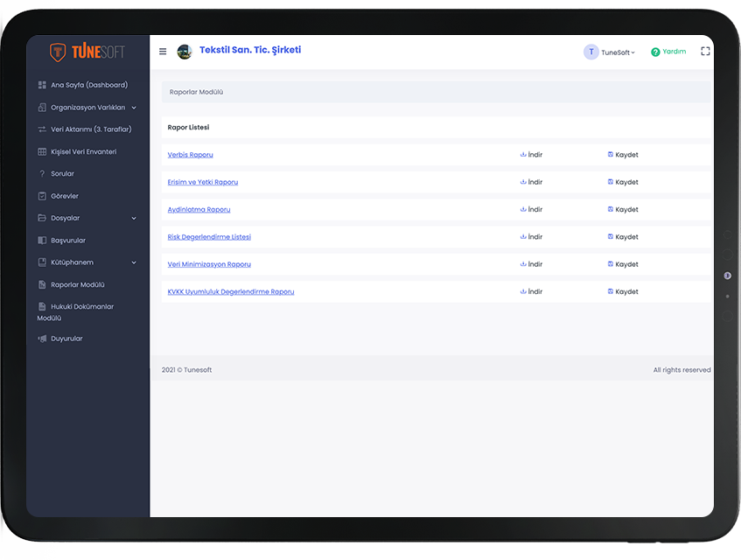Toggle the hamburger sidebar menu icon
741x560 pixels.
pyautogui.click(x=163, y=52)
